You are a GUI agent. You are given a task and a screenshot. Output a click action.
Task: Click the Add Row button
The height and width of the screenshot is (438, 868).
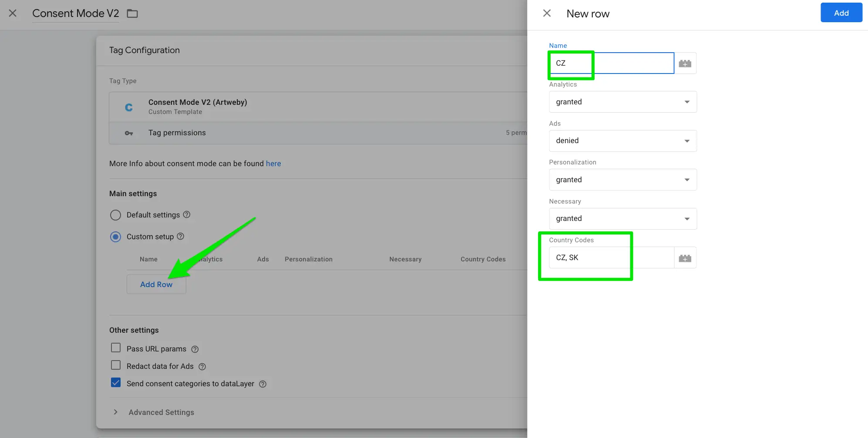(156, 284)
